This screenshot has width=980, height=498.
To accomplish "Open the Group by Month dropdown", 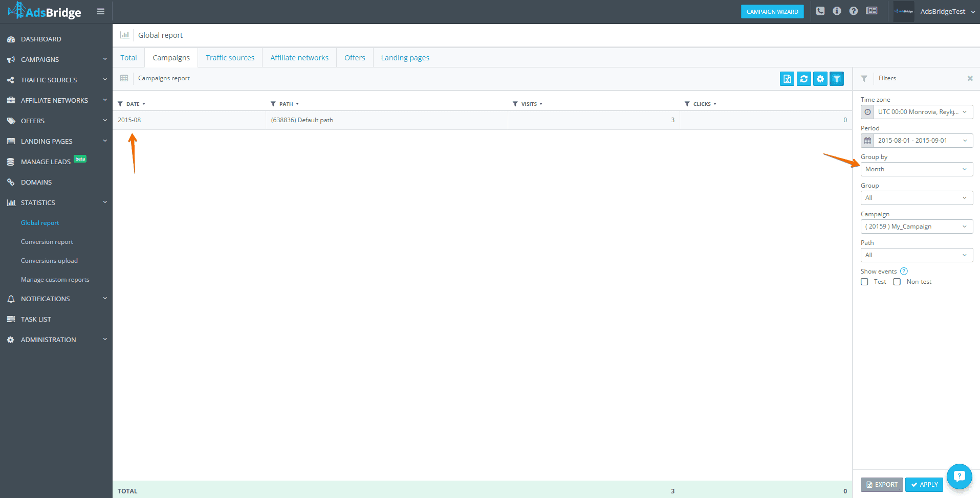I will (x=917, y=169).
